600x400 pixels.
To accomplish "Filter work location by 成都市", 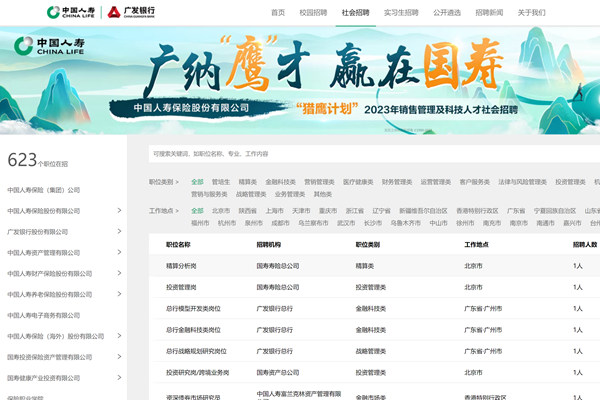I will pos(280,223).
